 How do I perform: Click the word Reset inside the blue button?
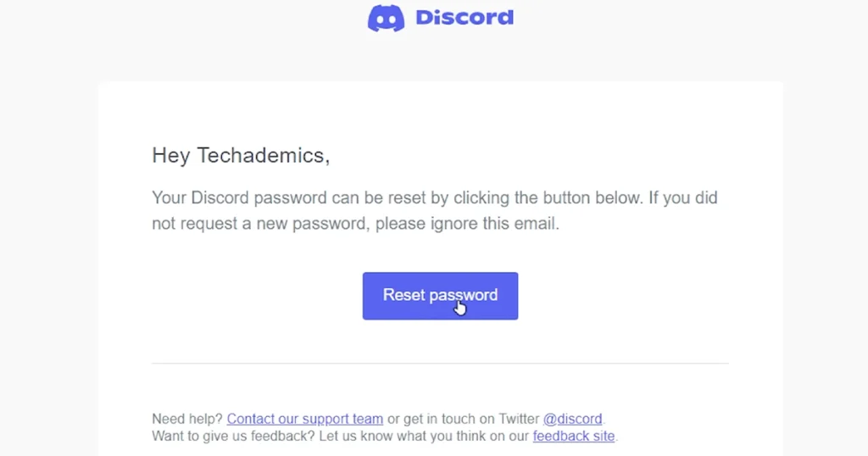403,295
